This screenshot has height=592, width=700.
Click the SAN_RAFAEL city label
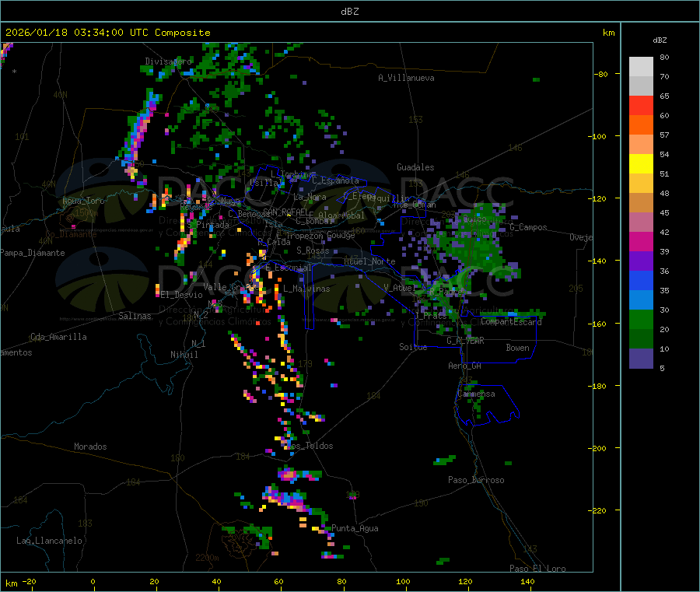point(285,212)
